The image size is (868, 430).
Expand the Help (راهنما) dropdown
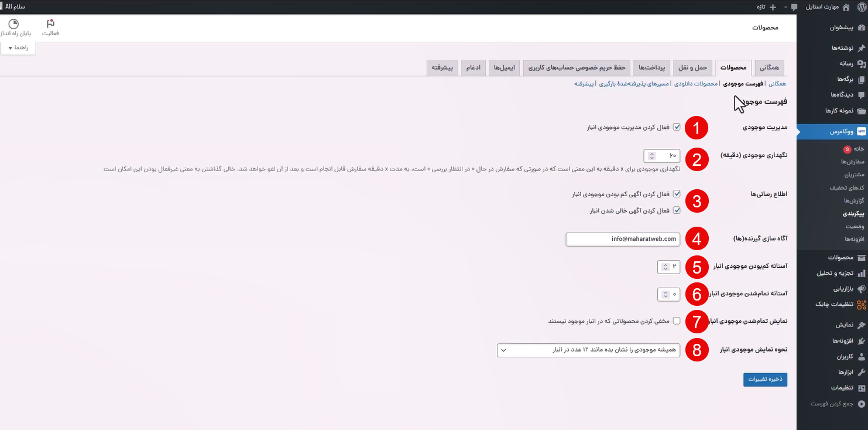tap(18, 47)
